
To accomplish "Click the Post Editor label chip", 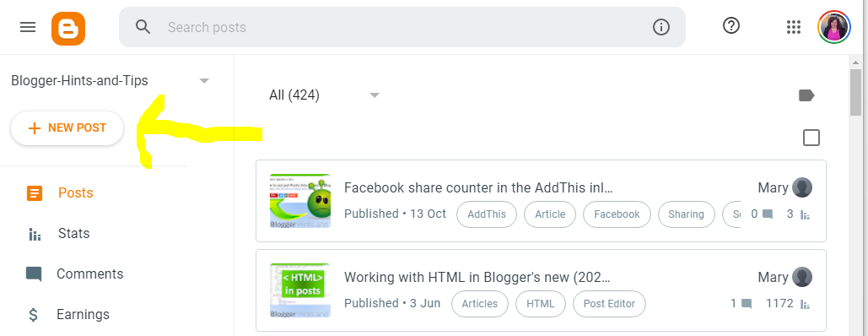I will tap(609, 304).
